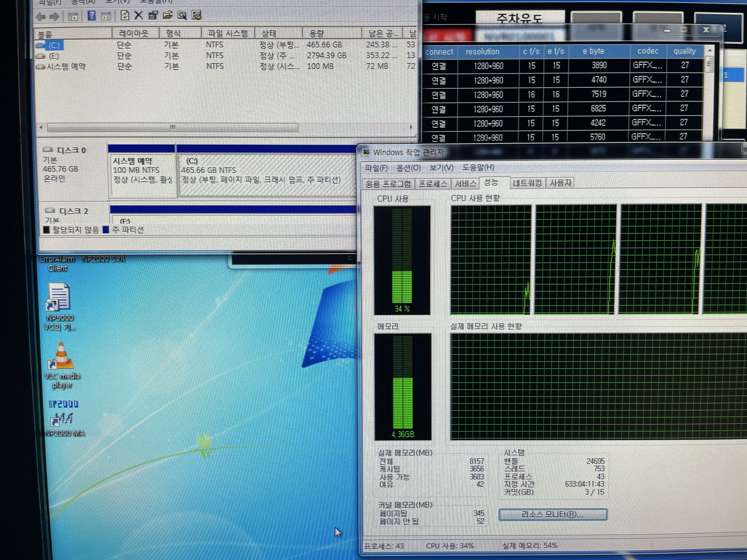Click the Refresh icon in Disk Management toolbar
Image resolution: width=747 pixels, height=560 pixels.
pyautogui.click(x=124, y=16)
